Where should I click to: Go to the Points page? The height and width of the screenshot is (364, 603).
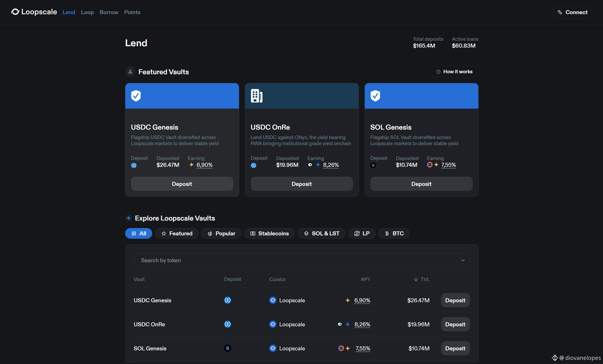coord(132,12)
